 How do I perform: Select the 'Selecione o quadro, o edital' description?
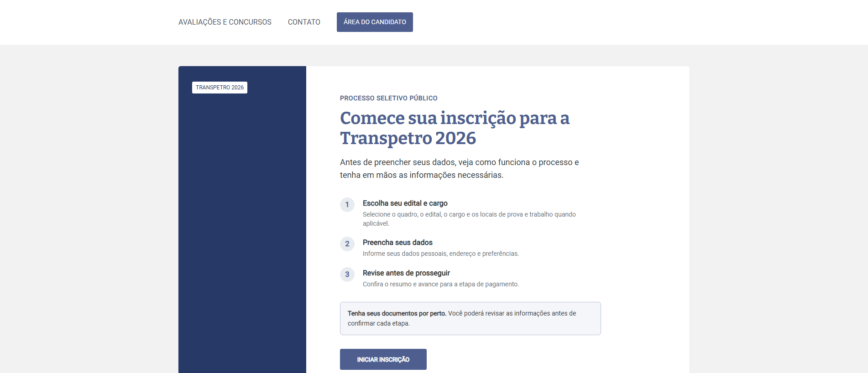pos(469,219)
